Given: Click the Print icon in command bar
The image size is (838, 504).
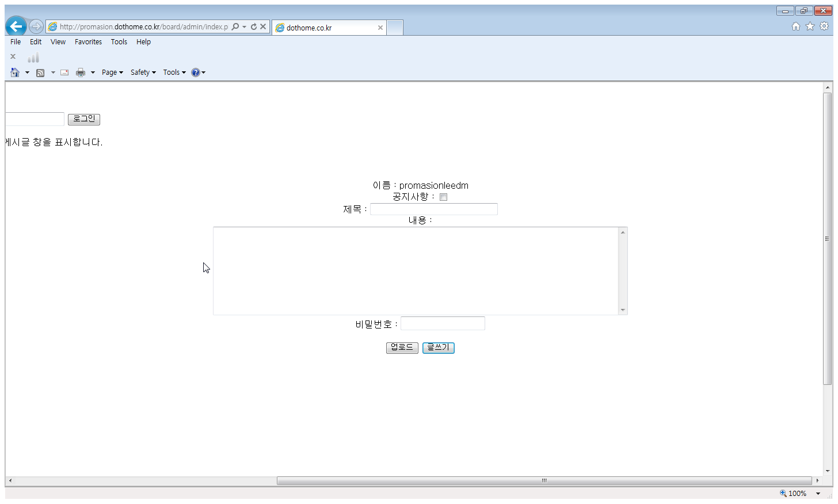Looking at the screenshot, I should 81,72.
